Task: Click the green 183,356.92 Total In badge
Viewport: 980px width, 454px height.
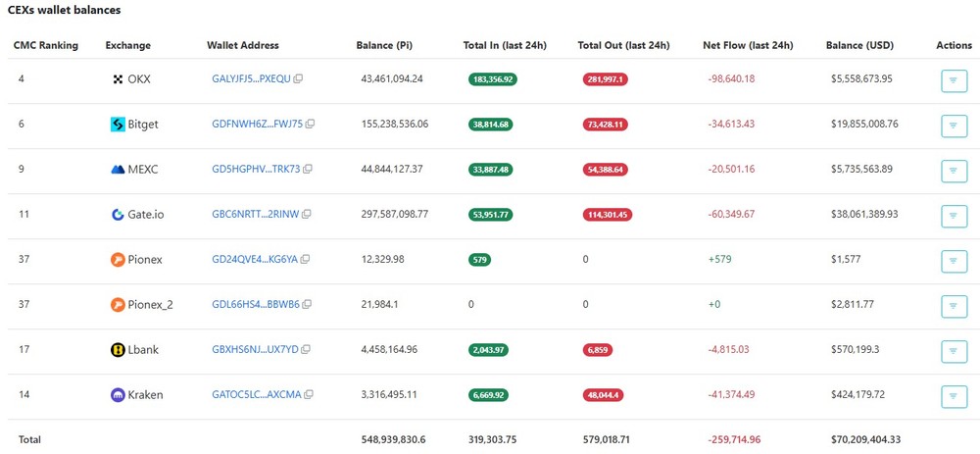Action: click(493, 78)
